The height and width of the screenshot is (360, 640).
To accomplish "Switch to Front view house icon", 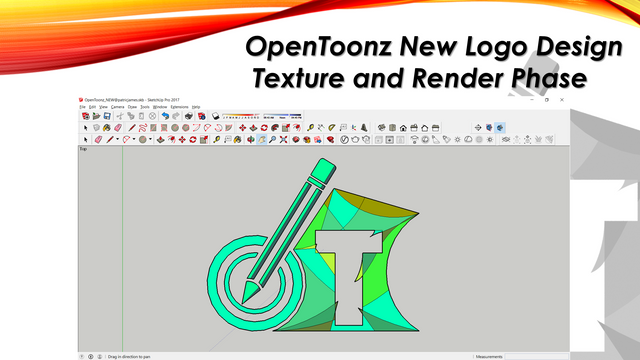I will click(403, 128).
